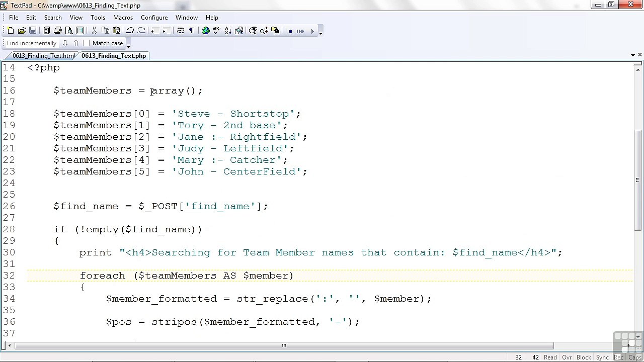The height and width of the screenshot is (362, 644).
Task: Paste from clipboard toolbar icon
Action: click(116, 31)
